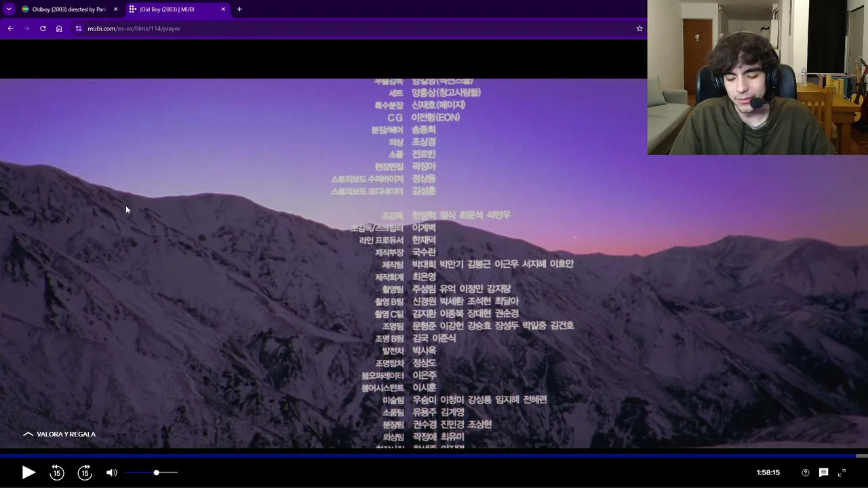Close the Oldboy directed by Park tab
Image resolution: width=868 pixels, height=488 pixels.
[x=115, y=9]
